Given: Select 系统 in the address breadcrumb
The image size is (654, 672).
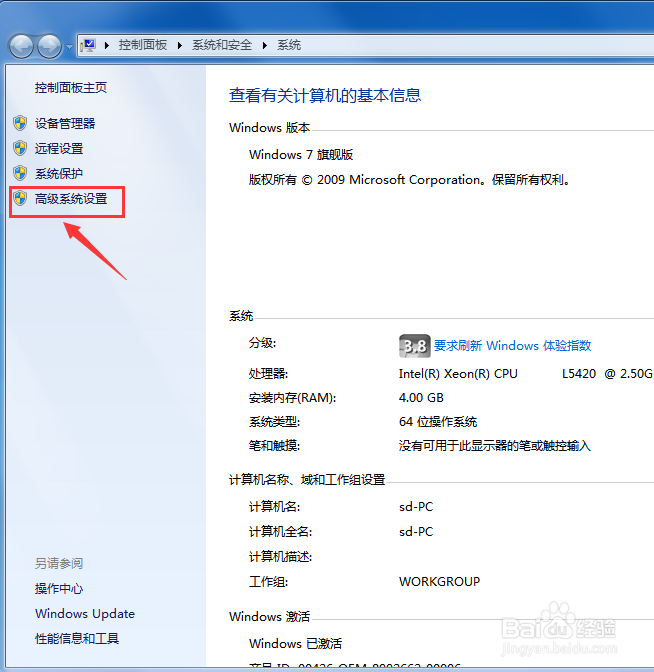Looking at the screenshot, I should 289,45.
